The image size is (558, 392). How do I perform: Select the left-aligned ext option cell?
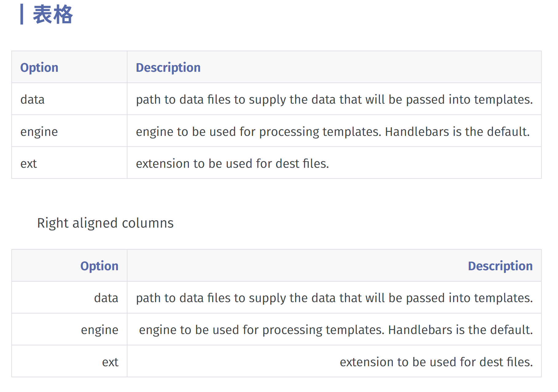click(29, 163)
